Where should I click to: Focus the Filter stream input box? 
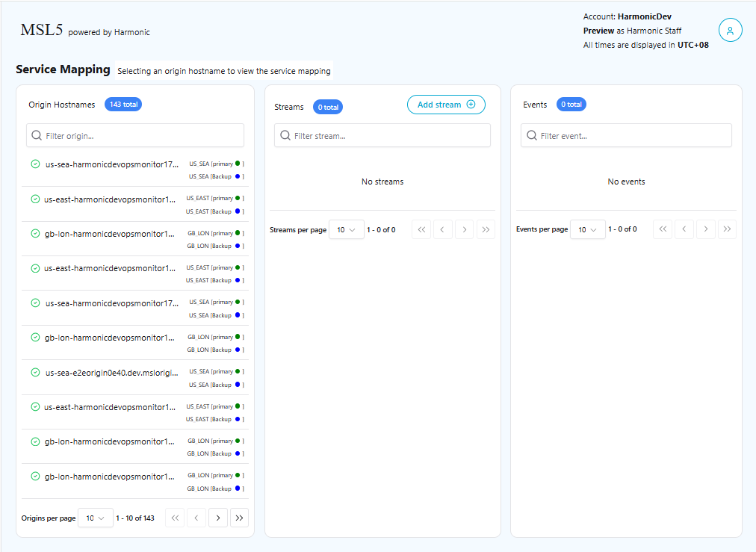coord(388,136)
